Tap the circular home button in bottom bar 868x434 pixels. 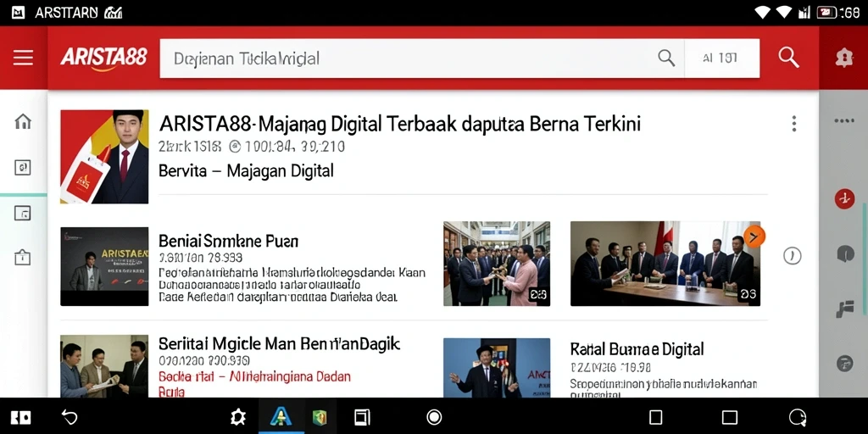(x=434, y=417)
